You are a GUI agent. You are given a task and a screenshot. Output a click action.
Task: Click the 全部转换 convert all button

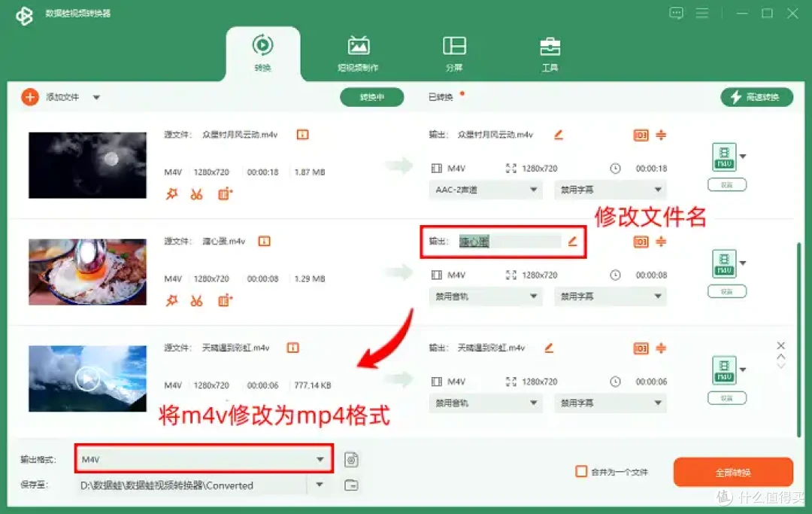[733, 473]
